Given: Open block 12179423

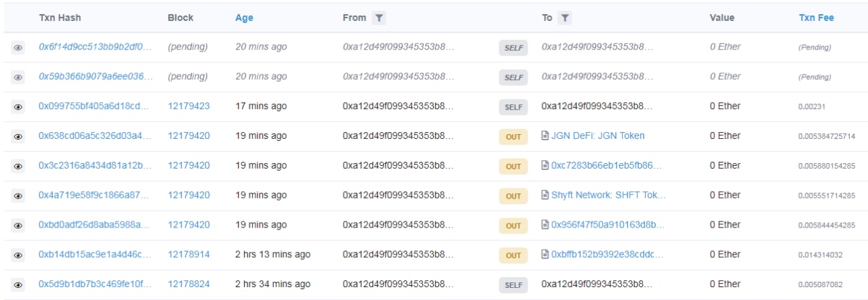Looking at the screenshot, I should 189,106.
